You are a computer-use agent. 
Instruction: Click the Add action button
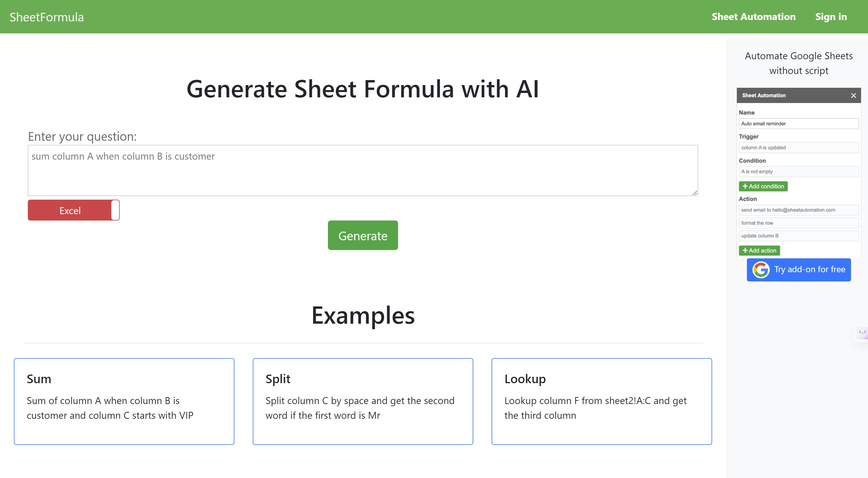click(759, 251)
